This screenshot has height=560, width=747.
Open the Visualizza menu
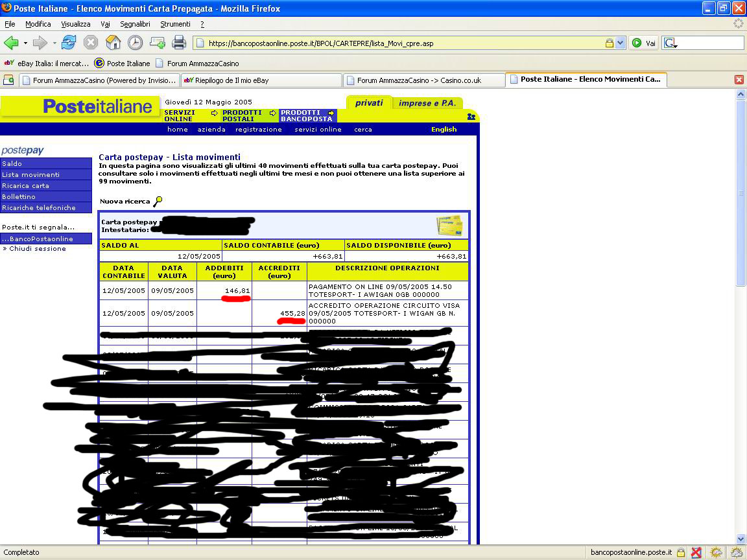click(76, 24)
